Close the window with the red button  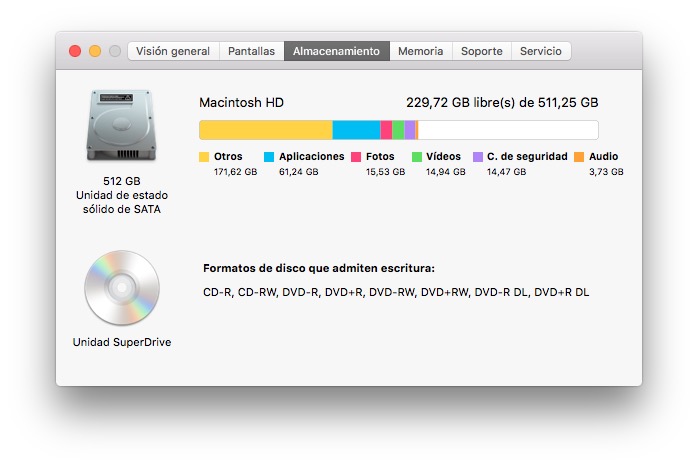[x=75, y=51]
